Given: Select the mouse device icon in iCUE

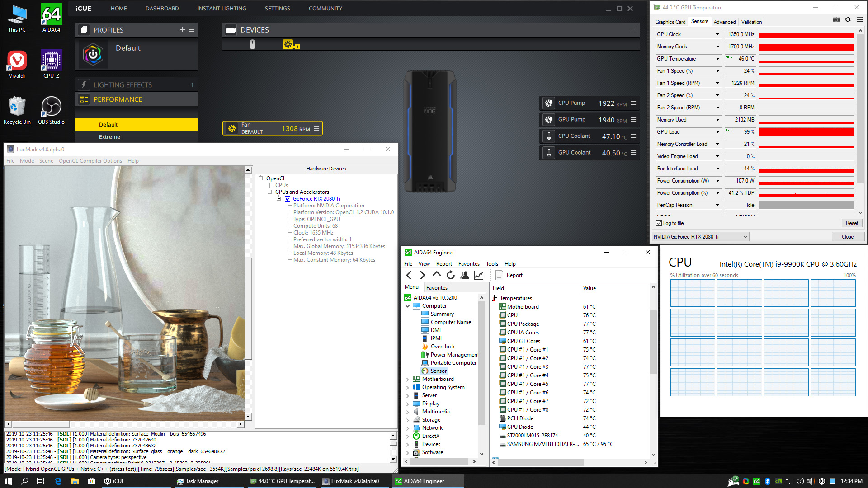Looking at the screenshot, I should tap(252, 44).
